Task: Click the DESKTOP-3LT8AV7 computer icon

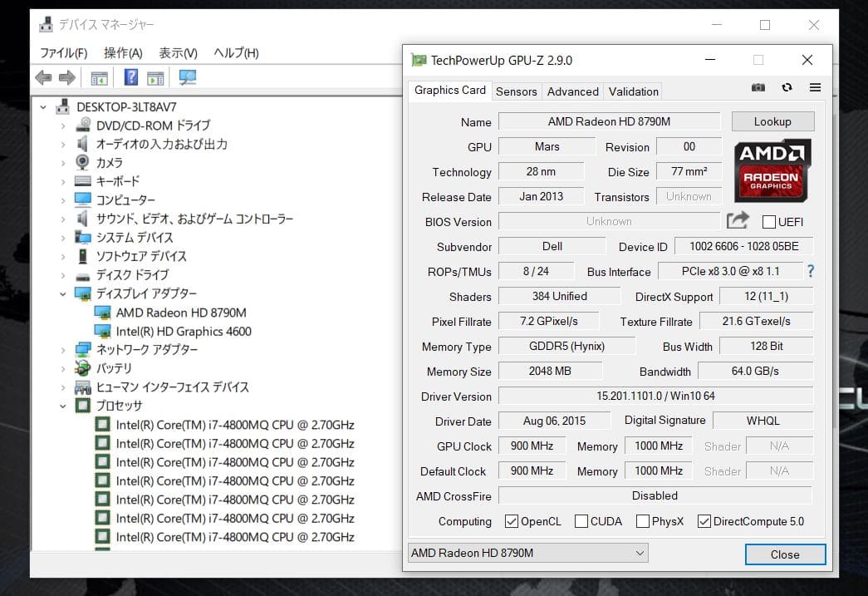Action: [x=63, y=106]
